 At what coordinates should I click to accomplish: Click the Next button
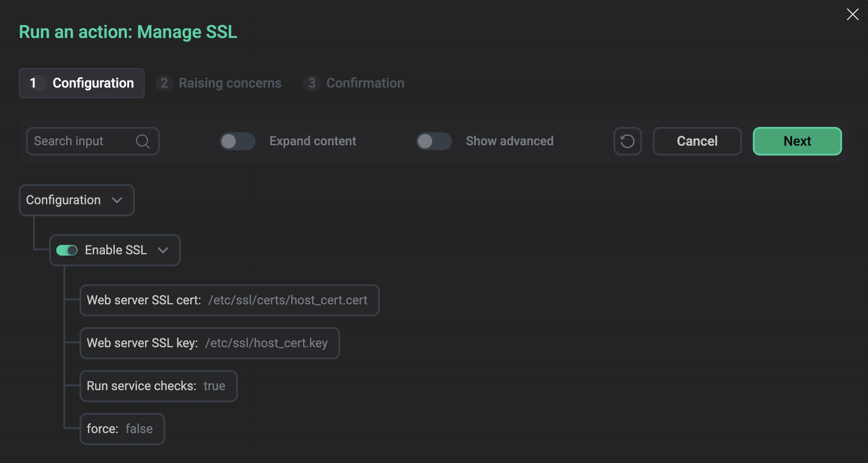[x=797, y=141]
